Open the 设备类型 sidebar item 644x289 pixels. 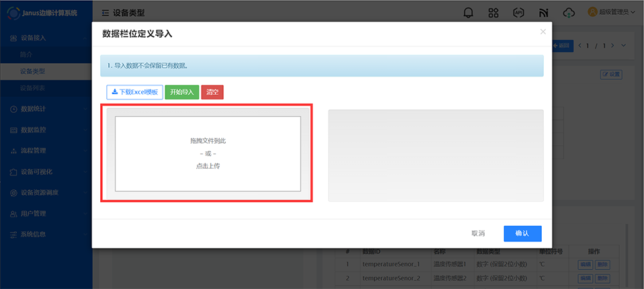coord(33,71)
